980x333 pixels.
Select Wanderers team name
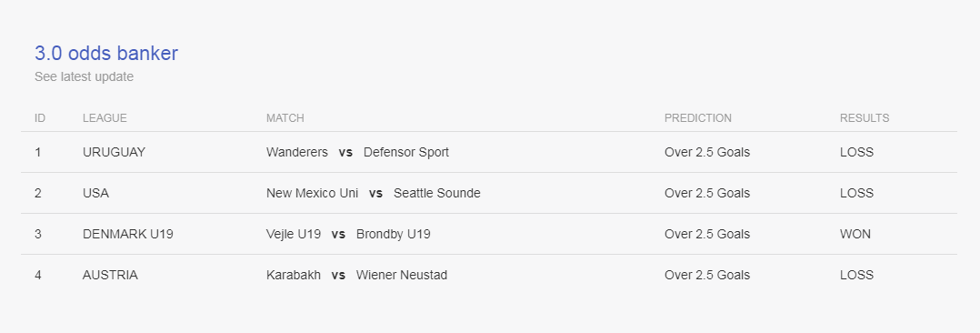pyautogui.click(x=297, y=152)
